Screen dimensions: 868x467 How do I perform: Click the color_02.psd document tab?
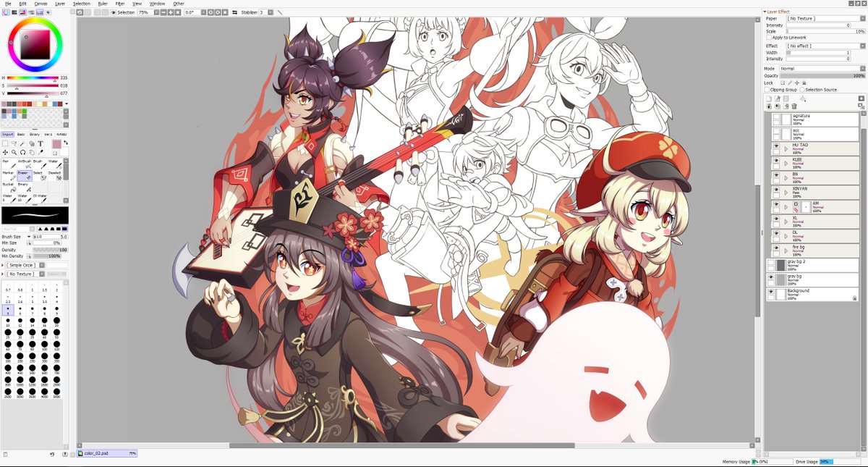(107, 453)
